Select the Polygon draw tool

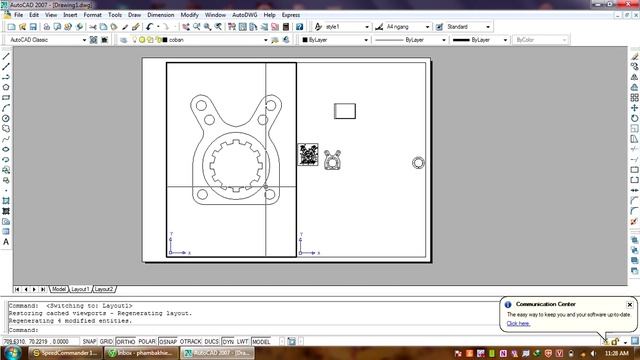click(6, 87)
